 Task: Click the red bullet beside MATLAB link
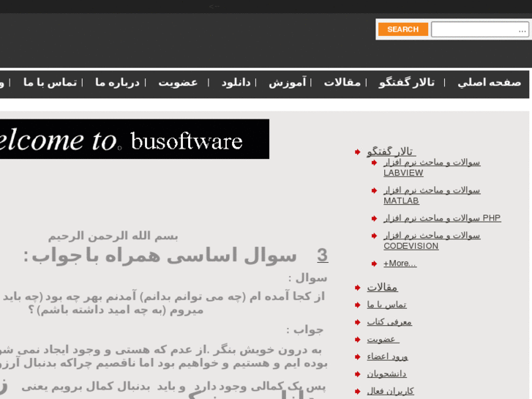374,190
